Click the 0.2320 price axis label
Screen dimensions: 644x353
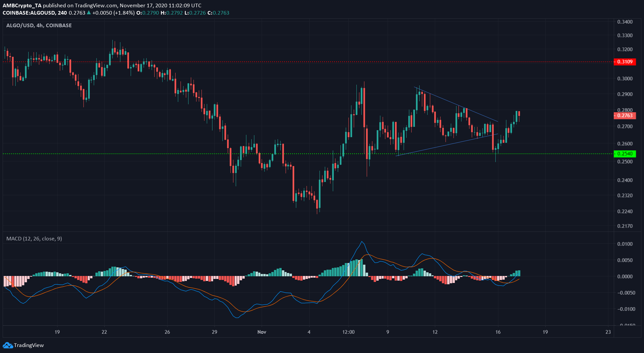625,196
